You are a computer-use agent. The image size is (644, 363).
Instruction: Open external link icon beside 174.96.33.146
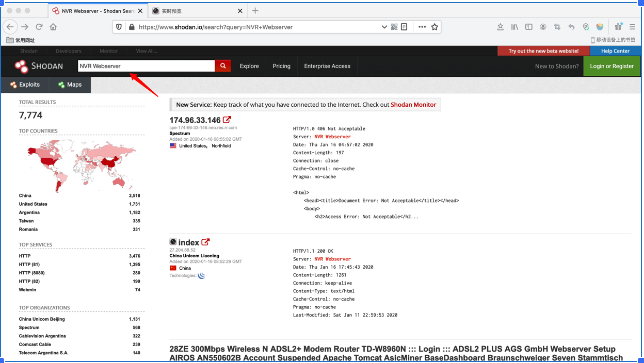[227, 120]
